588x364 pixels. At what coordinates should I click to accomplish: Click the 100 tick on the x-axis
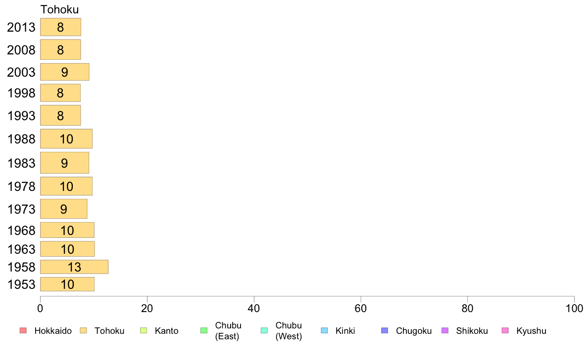pos(574,309)
